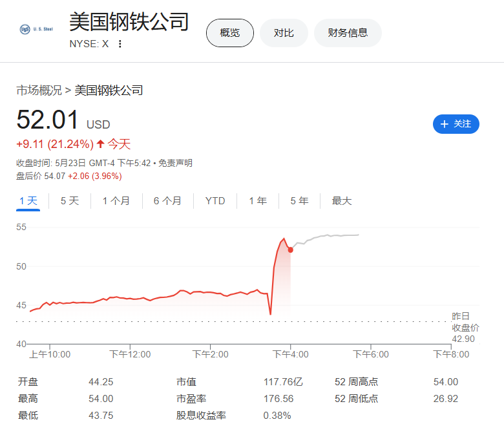The height and width of the screenshot is (435, 504).
Task: Click the 收盘时间 5月23日 timestamp text
Action: 83,163
